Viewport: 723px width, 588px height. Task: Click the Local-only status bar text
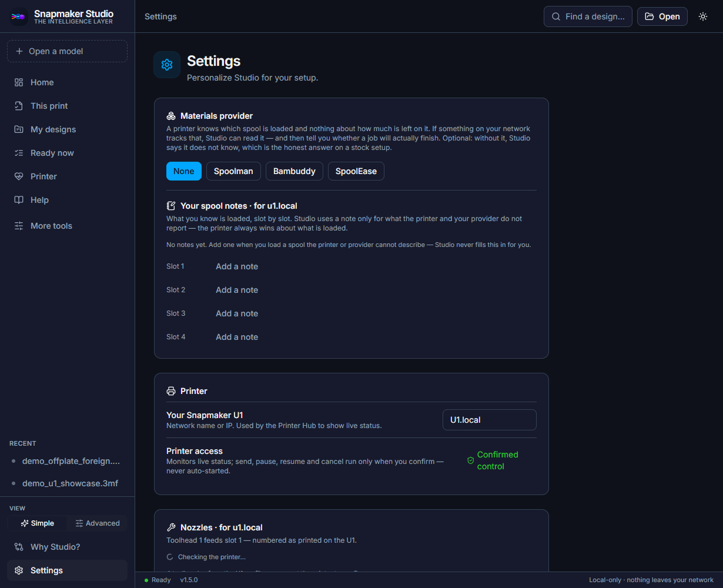coord(651,580)
